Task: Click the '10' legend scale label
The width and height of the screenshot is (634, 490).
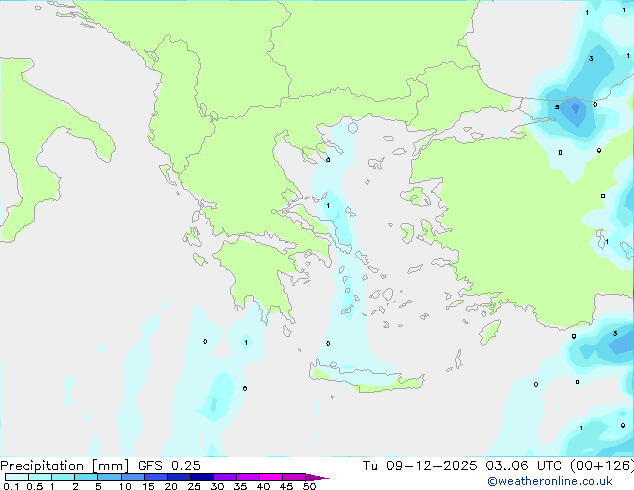Action: 125,486
